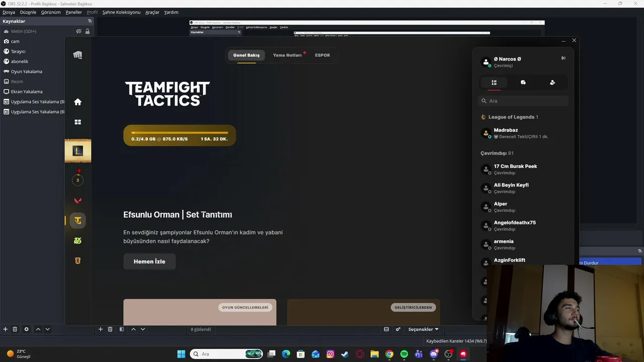Image resolution: width=644 pixels, height=362 pixels.
Task: Move selected source down
Action: (47, 329)
